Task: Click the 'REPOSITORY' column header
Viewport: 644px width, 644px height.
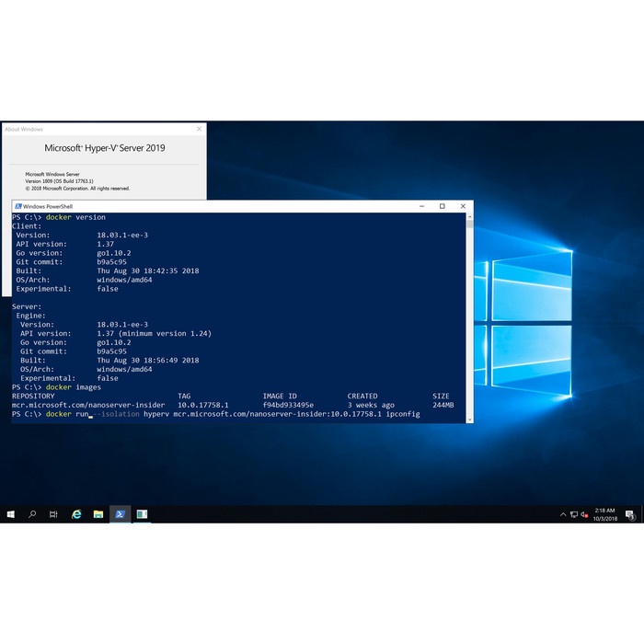Action: [x=33, y=397]
